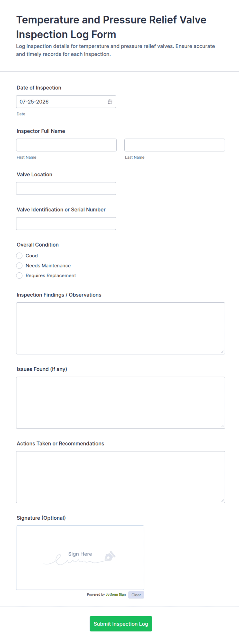239x644 pixels.
Task: Clear the signature with Clear button
Action: coord(136,595)
